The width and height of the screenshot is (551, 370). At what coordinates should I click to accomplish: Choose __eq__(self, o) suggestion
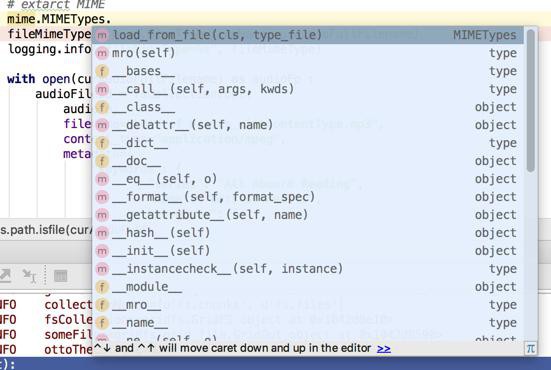tap(307, 179)
